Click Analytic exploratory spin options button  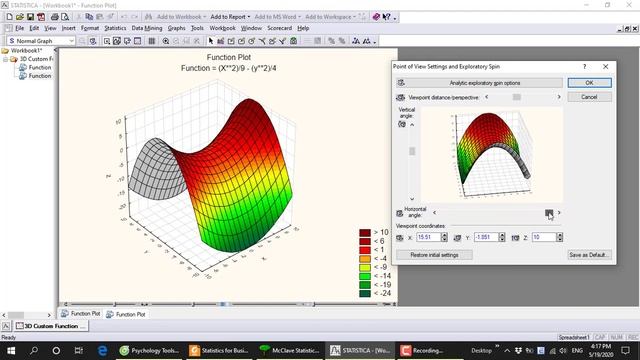click(479, 83)
